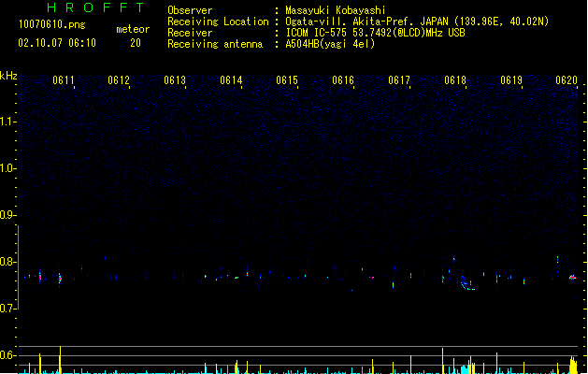Click the 0611 time marker
Image resolution: width=588 pixels, height=374 pixels.
pos(64,80)
